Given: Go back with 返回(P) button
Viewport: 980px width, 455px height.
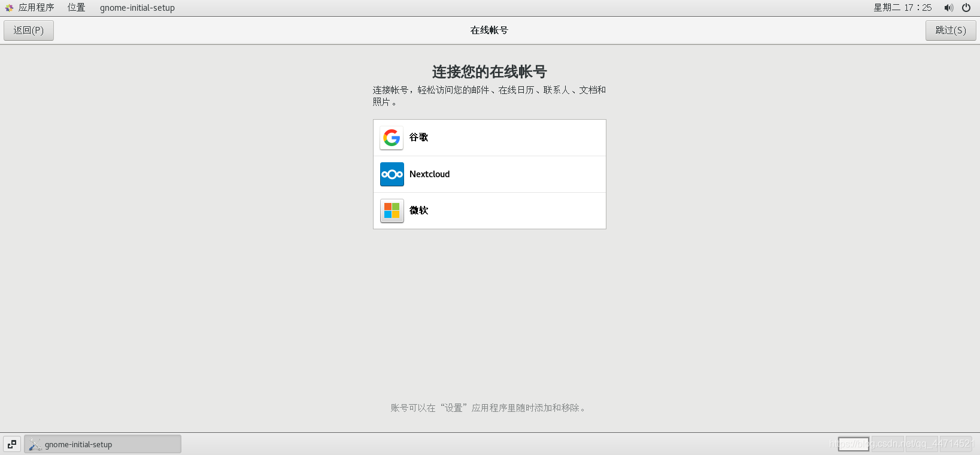Looking at the screenshot, I should point(29,31).
